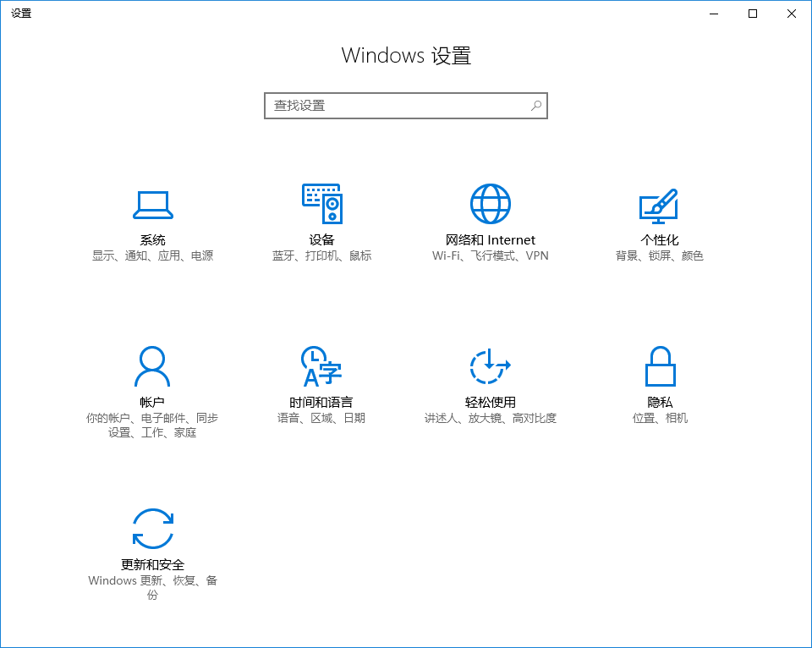
Task: Minimize the 设置 window
Action: pyautogui.click(x=714, y=14)
